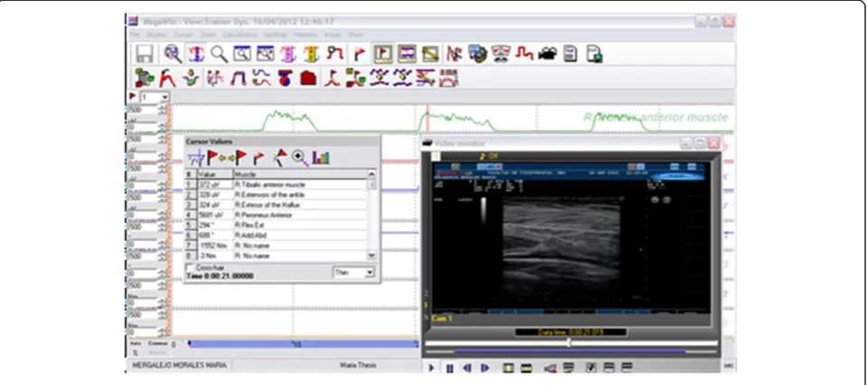The width and height of the screenshot is (868, 385).
Task: Click the dark blue video range bar
Action: (x=570, y=352)
